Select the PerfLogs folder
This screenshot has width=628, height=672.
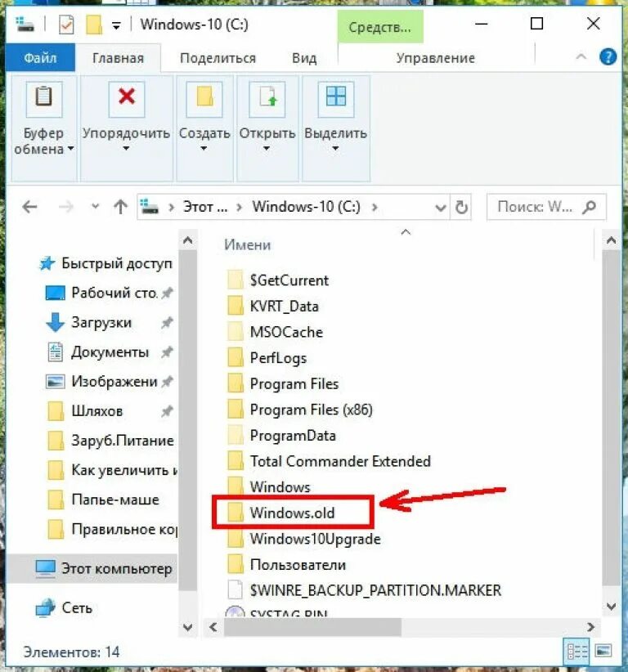click(267, 358)
